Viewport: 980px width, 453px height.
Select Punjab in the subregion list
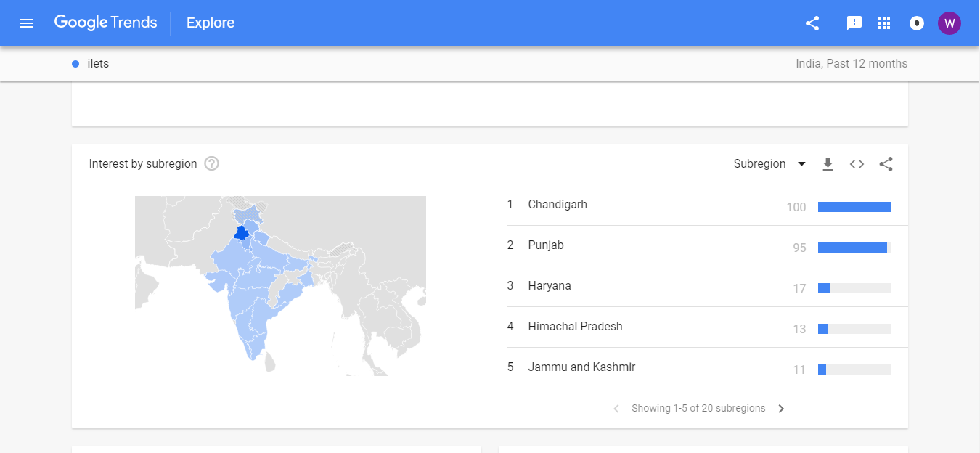pos(546,245)
